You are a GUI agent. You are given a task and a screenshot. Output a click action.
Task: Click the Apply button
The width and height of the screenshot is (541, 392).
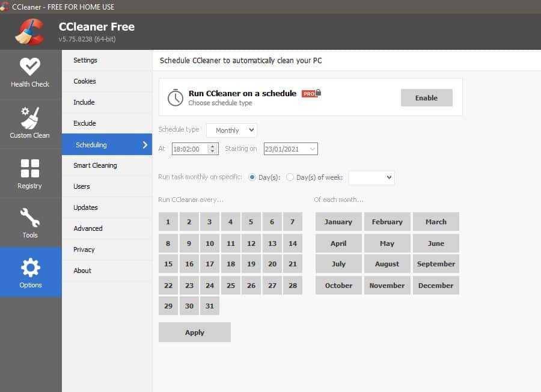pyautogui.click(x=195, y=332)
